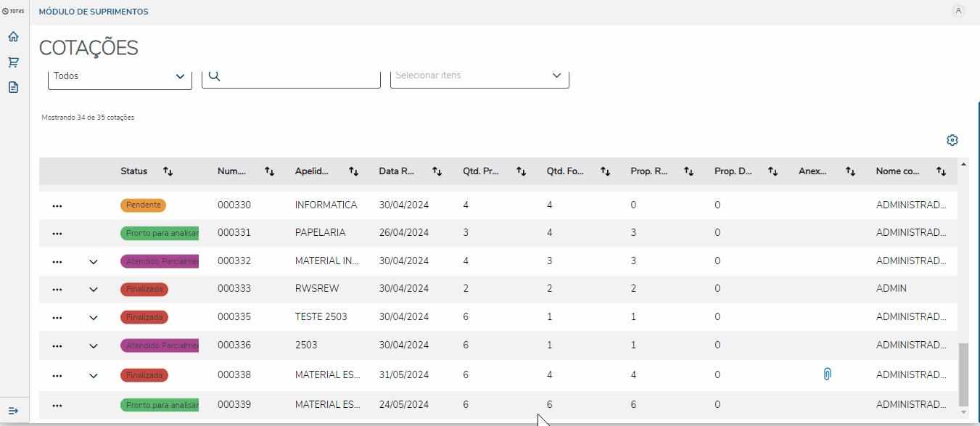Click the Pendente status badge

point(143,205)
